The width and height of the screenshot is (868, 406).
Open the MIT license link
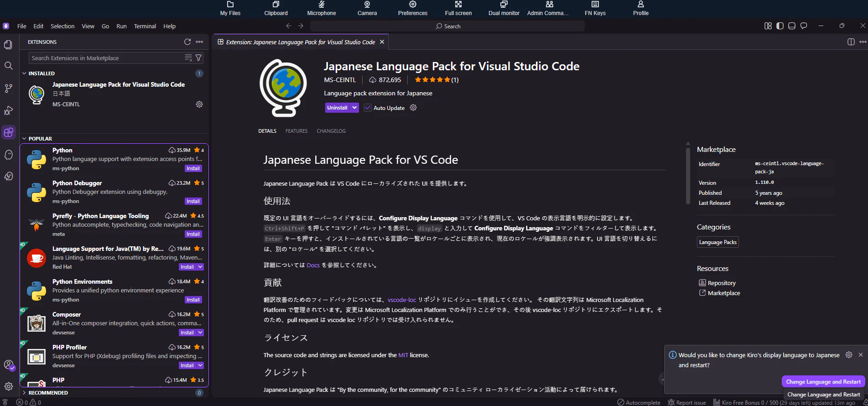[403, 355]
